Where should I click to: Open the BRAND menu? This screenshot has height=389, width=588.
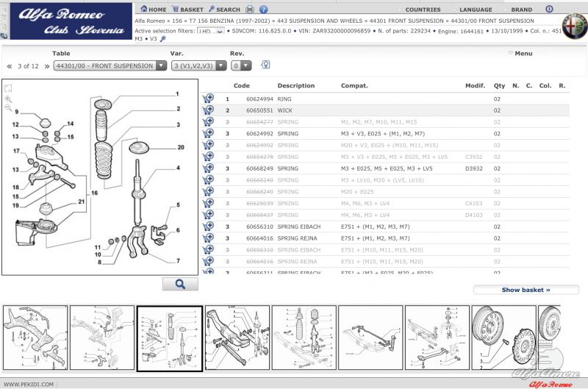pos(522,10)
